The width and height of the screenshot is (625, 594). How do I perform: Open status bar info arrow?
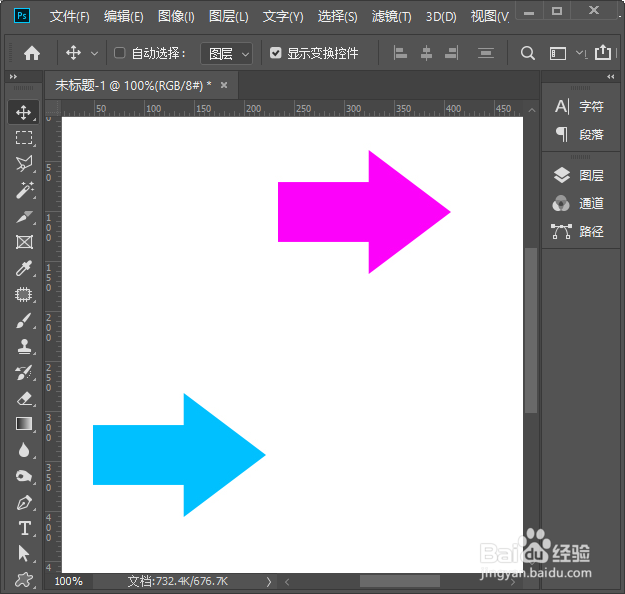coord(269,582)
